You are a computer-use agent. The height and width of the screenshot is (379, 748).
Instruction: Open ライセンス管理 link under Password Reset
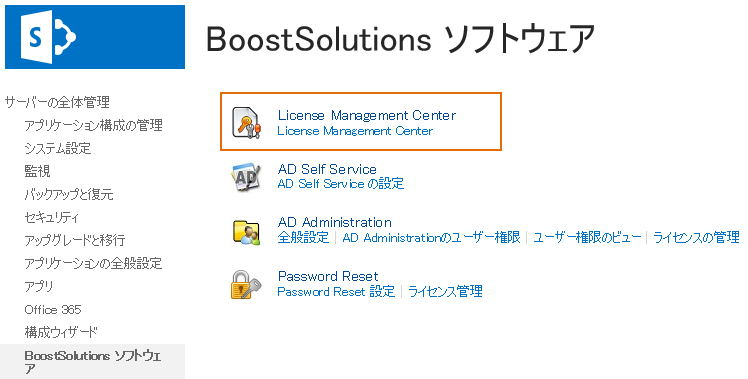[445, 291]
